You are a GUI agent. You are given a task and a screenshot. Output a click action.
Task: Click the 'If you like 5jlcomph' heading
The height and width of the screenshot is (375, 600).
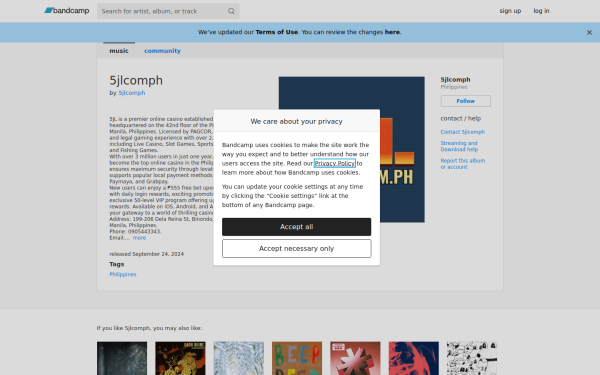[149, 328]
